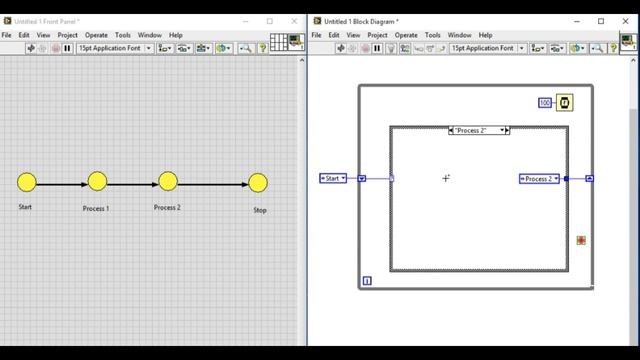
Task: Open Tools menu in Block Diagram window
Action: (432, 35)
